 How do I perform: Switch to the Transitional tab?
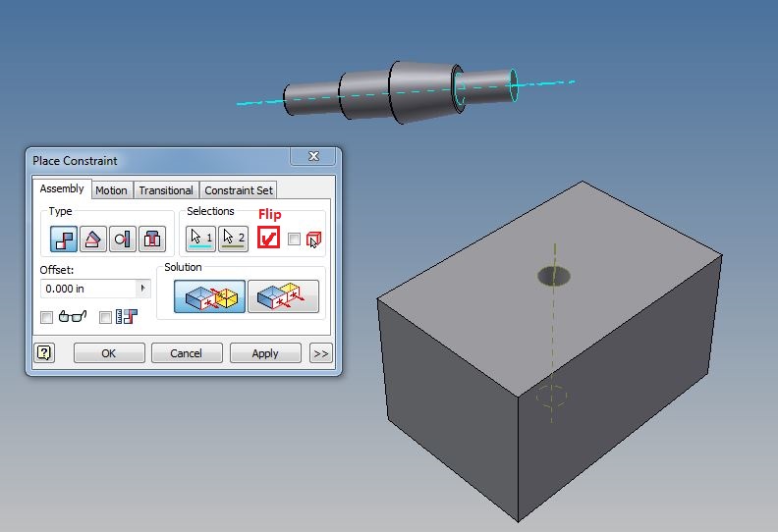pos(166,190)
